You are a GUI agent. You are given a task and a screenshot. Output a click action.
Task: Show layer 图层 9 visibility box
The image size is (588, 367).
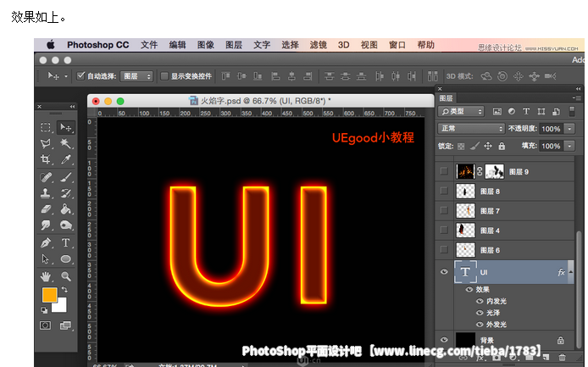(x=444, y=171)
